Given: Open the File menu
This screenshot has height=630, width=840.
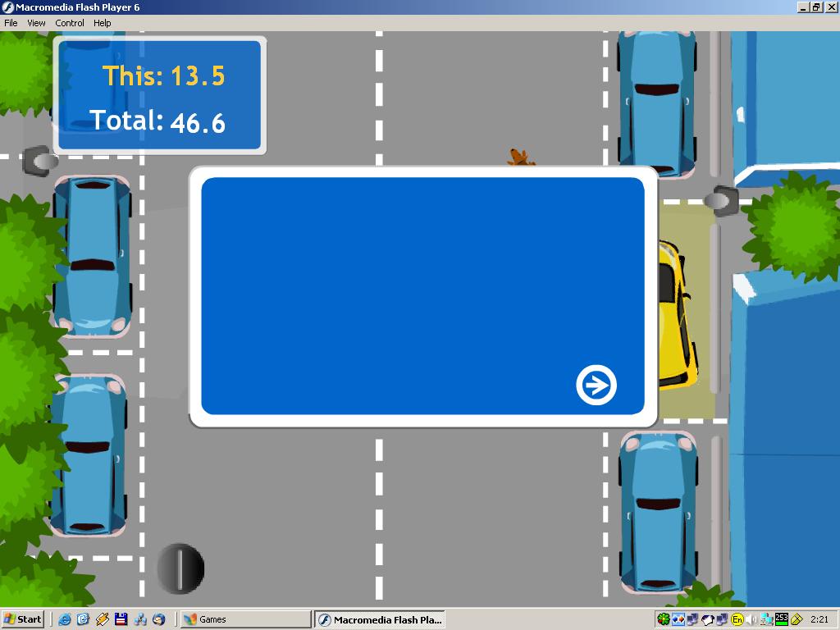Looking at the screenshot, I should 11,23.
